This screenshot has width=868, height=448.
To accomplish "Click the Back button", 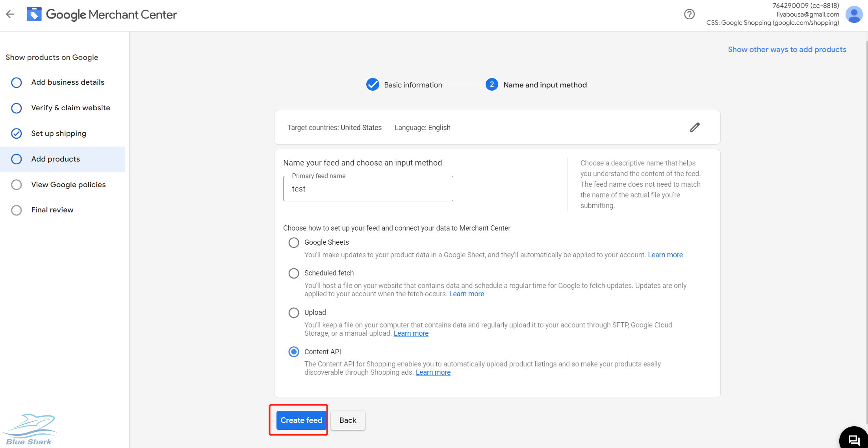I will click(347, 420).
